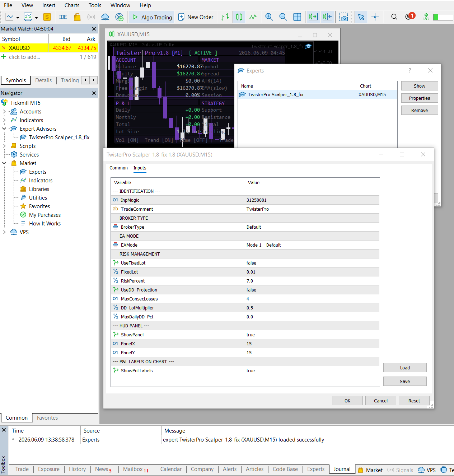Open the Details tab in Market Watch
Screen dimensions: 454x476
point(43,80)
